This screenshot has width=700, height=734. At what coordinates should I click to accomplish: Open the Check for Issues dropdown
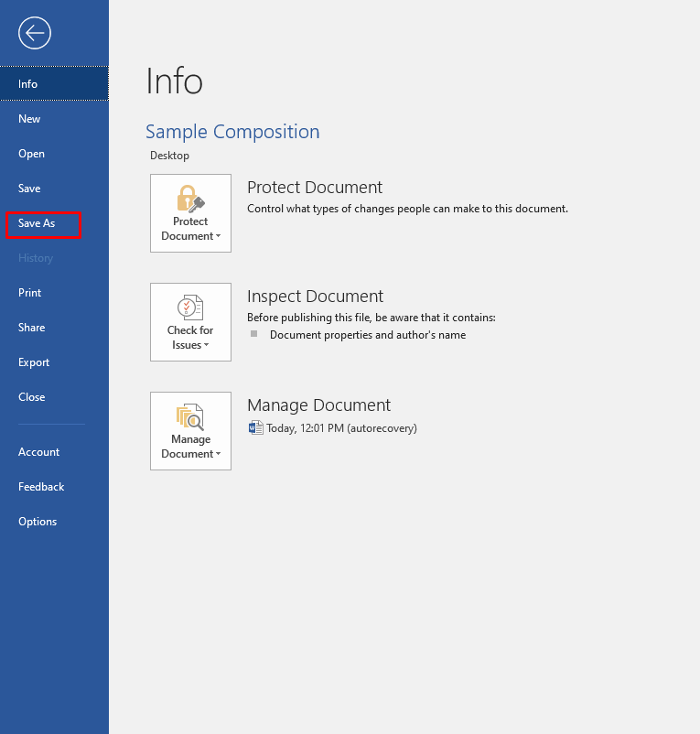pos(190,322)
